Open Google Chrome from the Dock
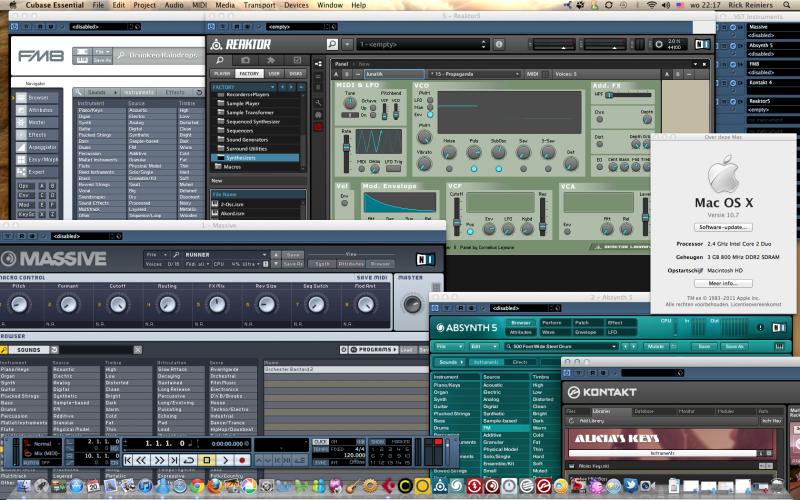Image resolution: width=800 pixels, height=500 pixels. 196,486
